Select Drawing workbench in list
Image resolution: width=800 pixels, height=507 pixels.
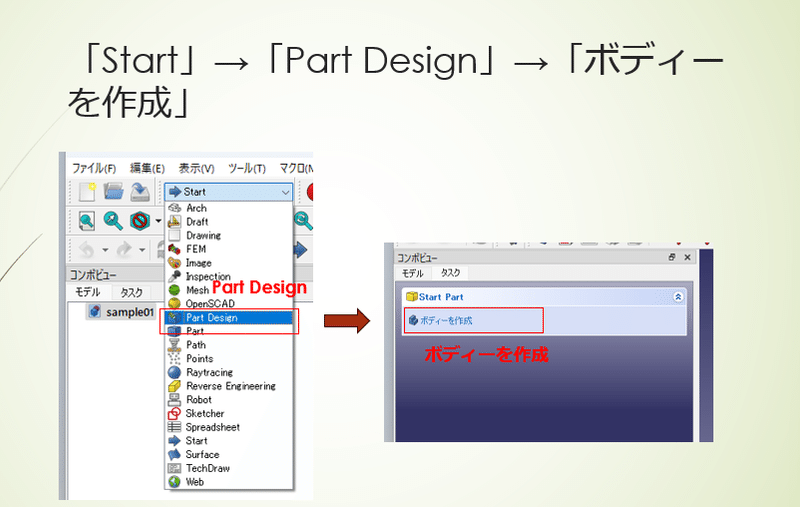coord(229,236)
